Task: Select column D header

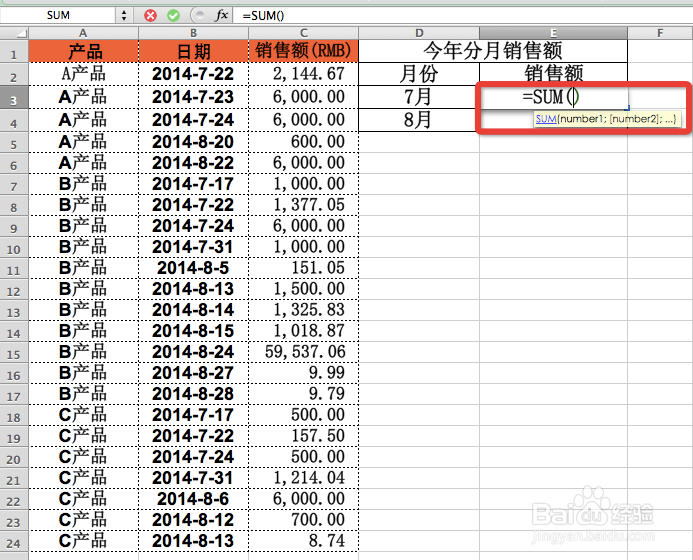Action: [419, 33]
